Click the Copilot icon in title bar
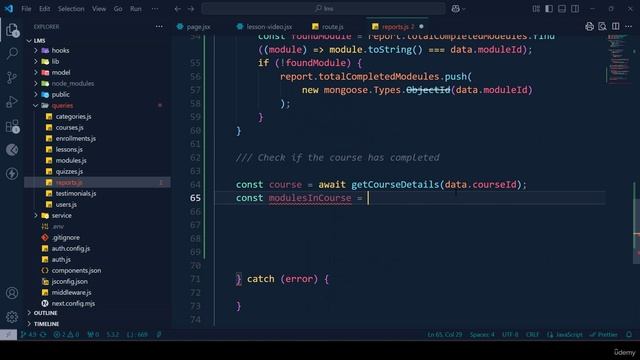640x360 pixels. [456, 9]
